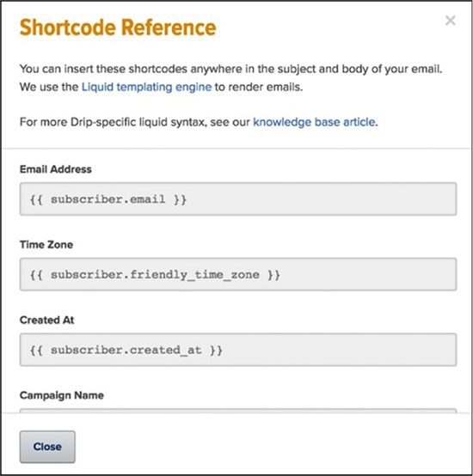Viewport: 473px width, 476px height.
Task: Click the Time Zone label
Action: click(x=46, y=244)
